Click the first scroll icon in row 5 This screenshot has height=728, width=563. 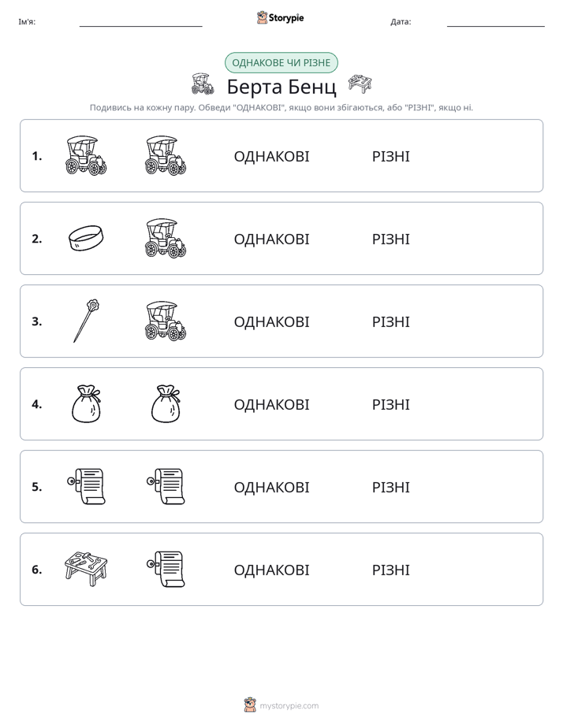[x=87, y=486]
